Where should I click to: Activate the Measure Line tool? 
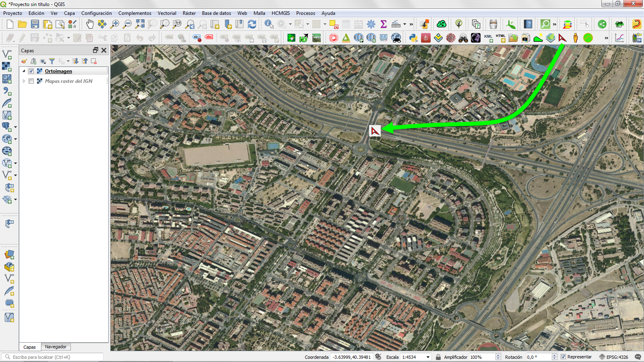pyautogui.click(x=397, y=24)
